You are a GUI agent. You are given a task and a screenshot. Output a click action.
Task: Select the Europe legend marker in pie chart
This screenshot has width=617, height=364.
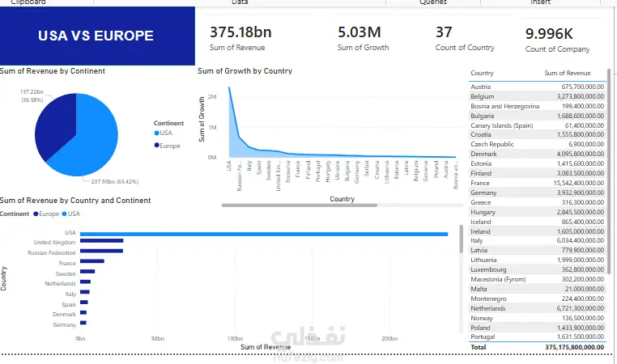coord(156,145)
